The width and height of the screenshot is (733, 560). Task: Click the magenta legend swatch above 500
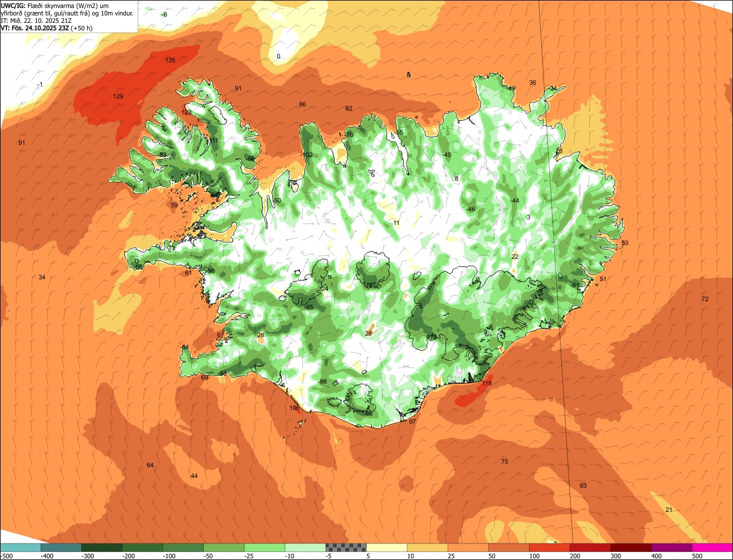712,547
